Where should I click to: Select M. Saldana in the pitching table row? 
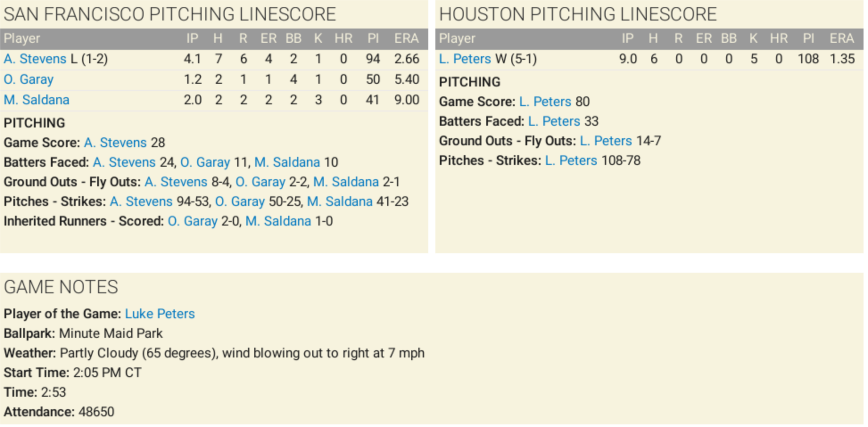coord(37,100)
